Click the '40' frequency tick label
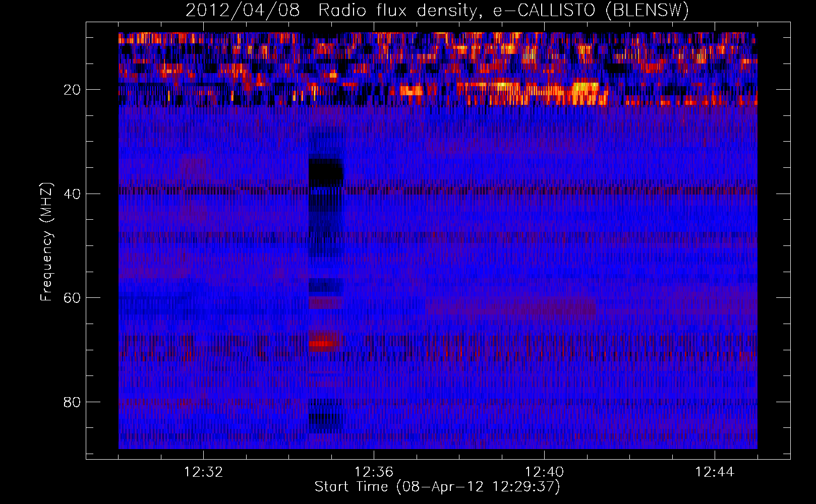The height and width of the screenshot is (504, 816). 73,194
